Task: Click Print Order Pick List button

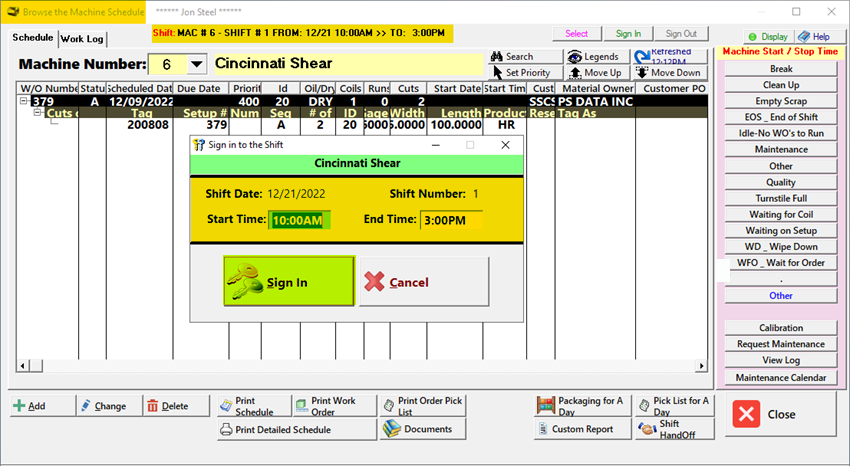Action: [423, 406]
